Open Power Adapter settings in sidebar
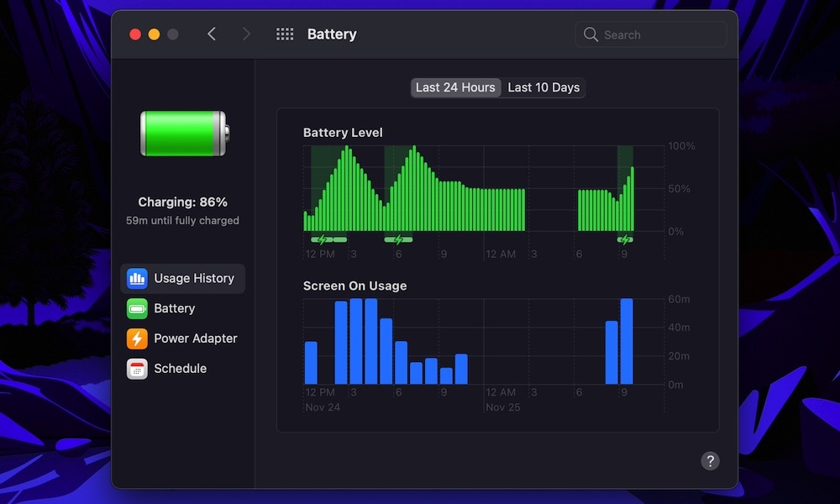The width and height of the screenshot is (840, 504). click(x=182, y=339)
